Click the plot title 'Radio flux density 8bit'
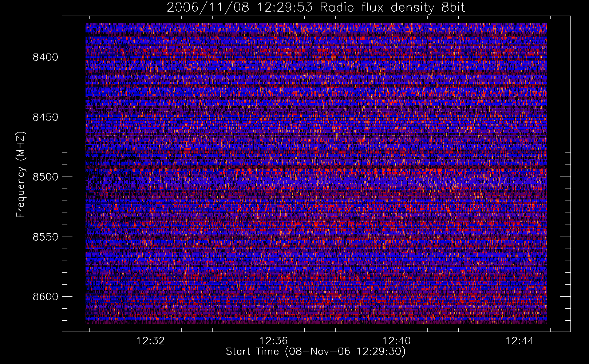This screenshot has height=364, width=589. (x=392, y=8)
